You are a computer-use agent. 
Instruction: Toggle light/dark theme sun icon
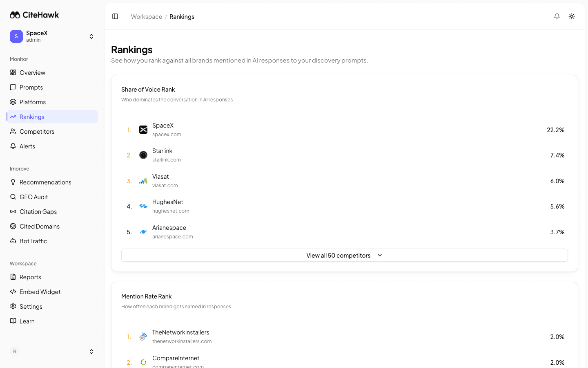coord(572,16)
